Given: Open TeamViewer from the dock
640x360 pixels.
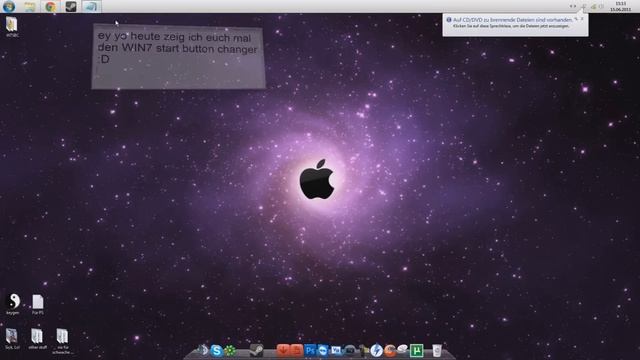Looking at the screenshot, I should point(323,350).
